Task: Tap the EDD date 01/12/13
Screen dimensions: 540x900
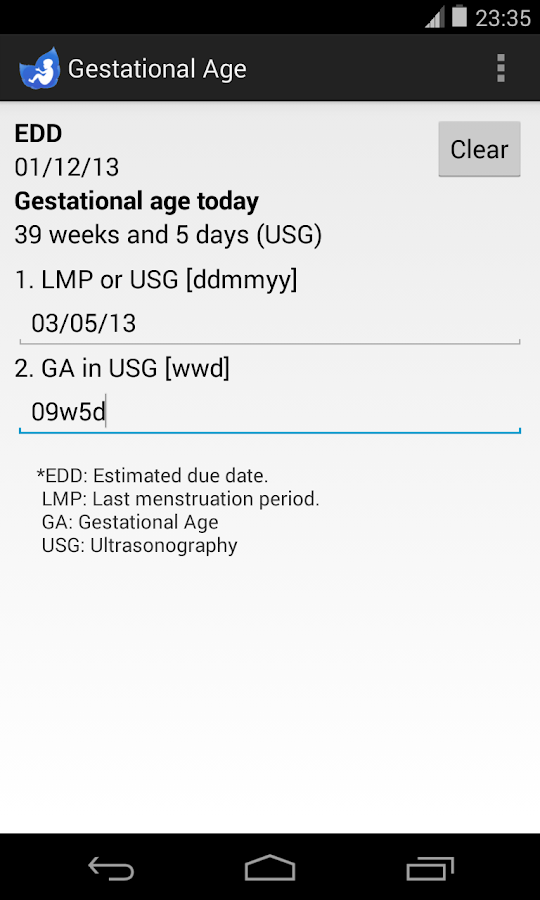Action: [x=67, y=168]
